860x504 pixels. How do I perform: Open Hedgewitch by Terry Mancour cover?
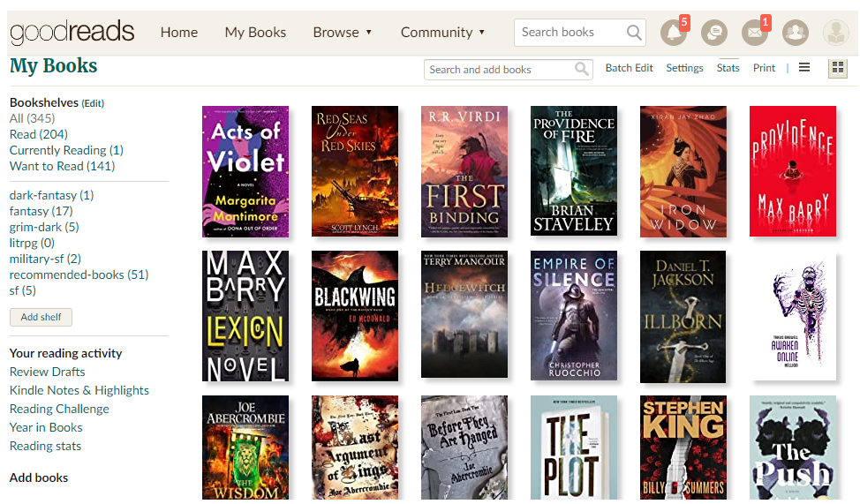464,314
